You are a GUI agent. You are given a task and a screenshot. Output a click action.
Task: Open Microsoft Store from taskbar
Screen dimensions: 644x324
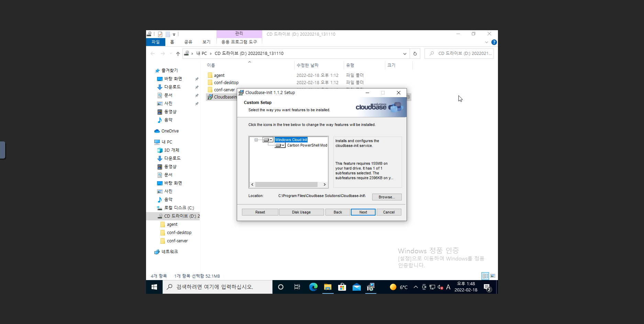click(342, 287)
